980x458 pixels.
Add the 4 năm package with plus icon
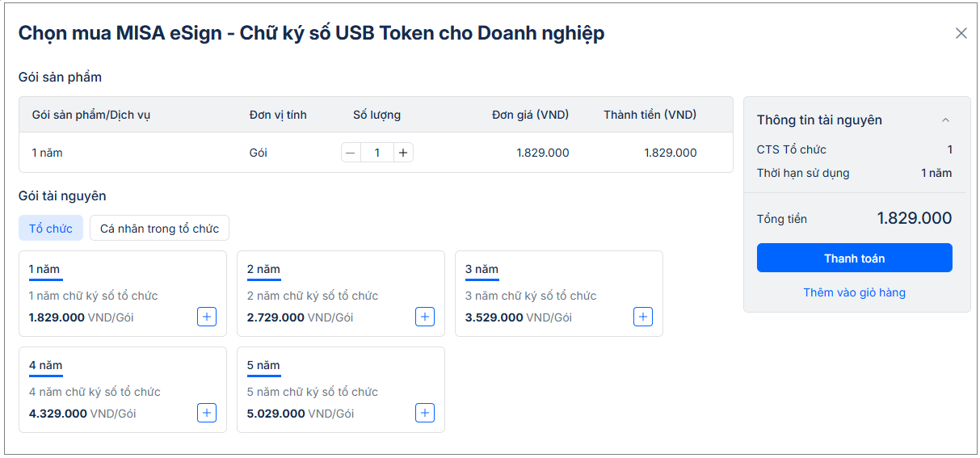(207, 413)
